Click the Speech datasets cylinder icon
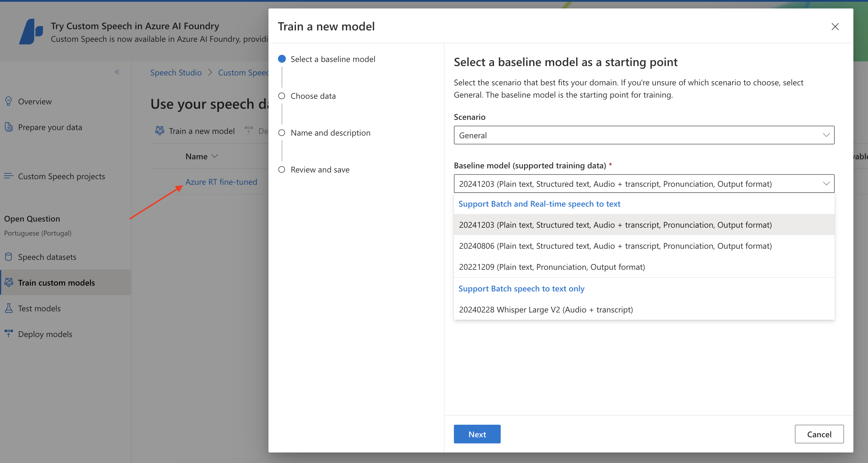The width and height of the screenshot is (868, 463). tap(9, 257)
